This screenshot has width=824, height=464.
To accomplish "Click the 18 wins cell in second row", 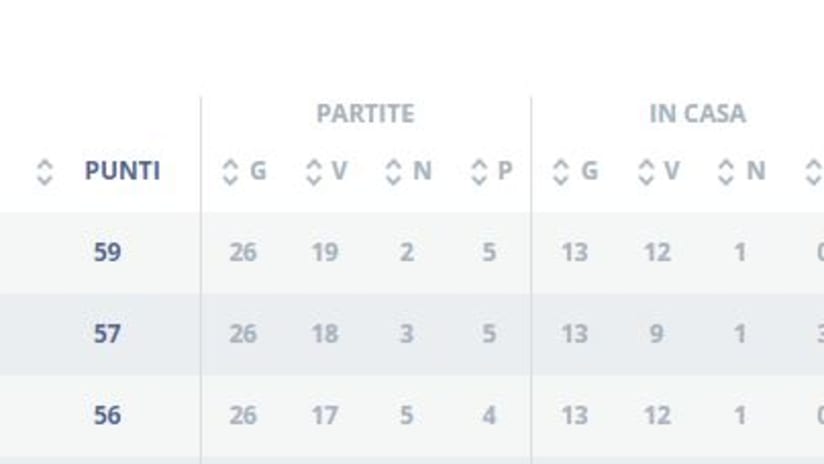I will [x=325, y=334].
